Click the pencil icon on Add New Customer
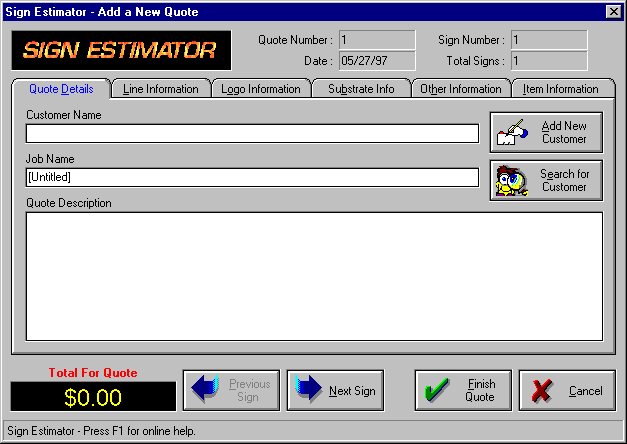 tap(512, 133)
